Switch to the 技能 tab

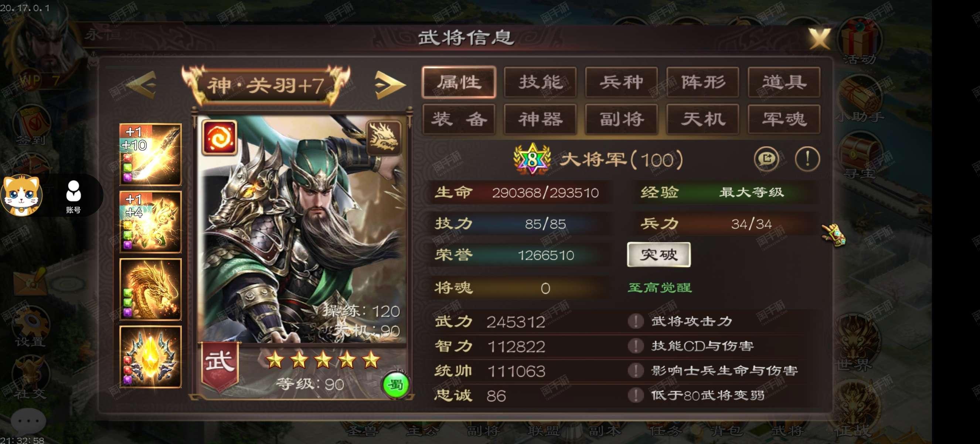point(540,82)
